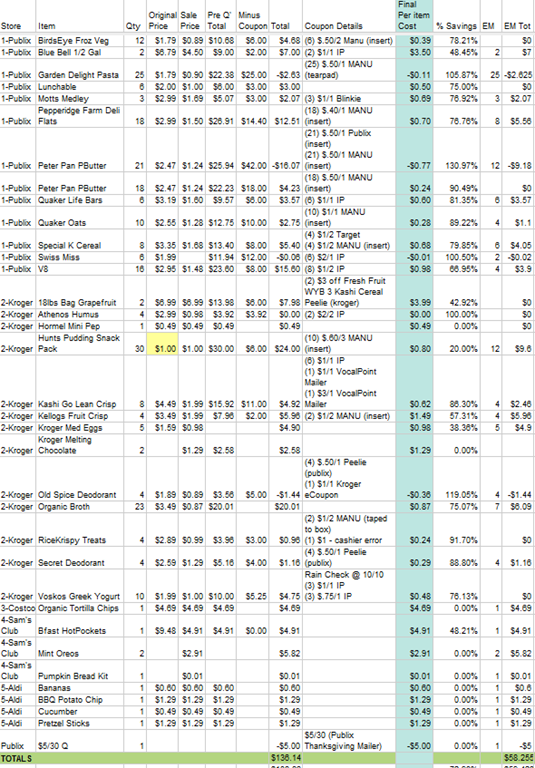535x768 pixels.
Task: Click the 'Blue Bell 1/2 Gal' cell
Action: coord(80,52)
